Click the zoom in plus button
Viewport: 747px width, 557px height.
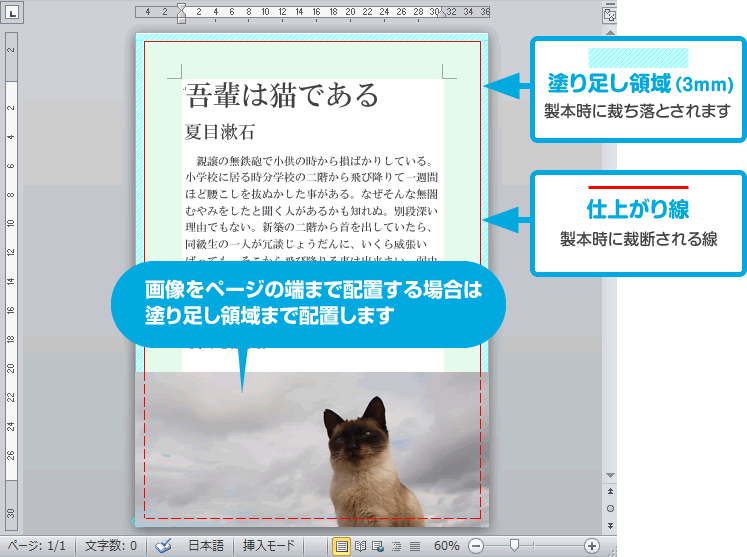coord(591,546)
